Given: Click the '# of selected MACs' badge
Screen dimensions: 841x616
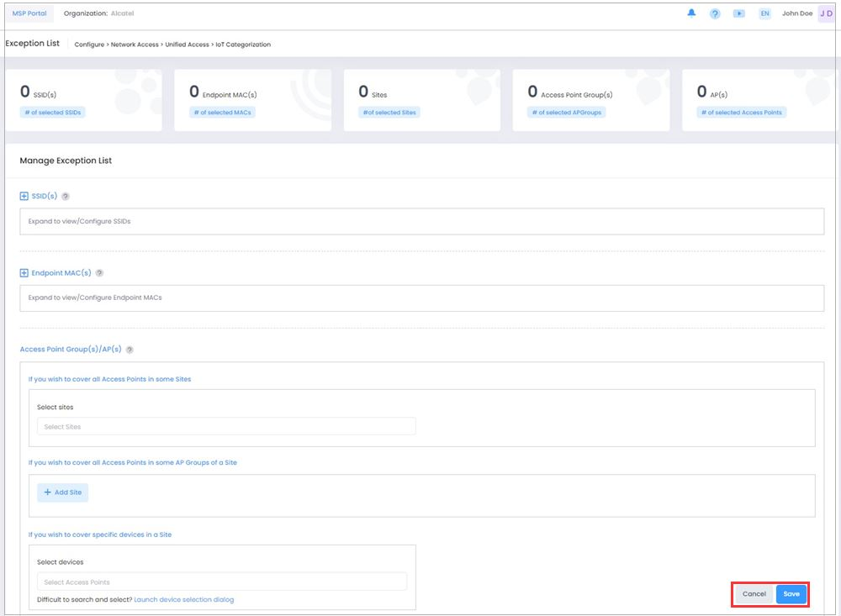Looking at the screenshot, I should (x=222, y=113).
